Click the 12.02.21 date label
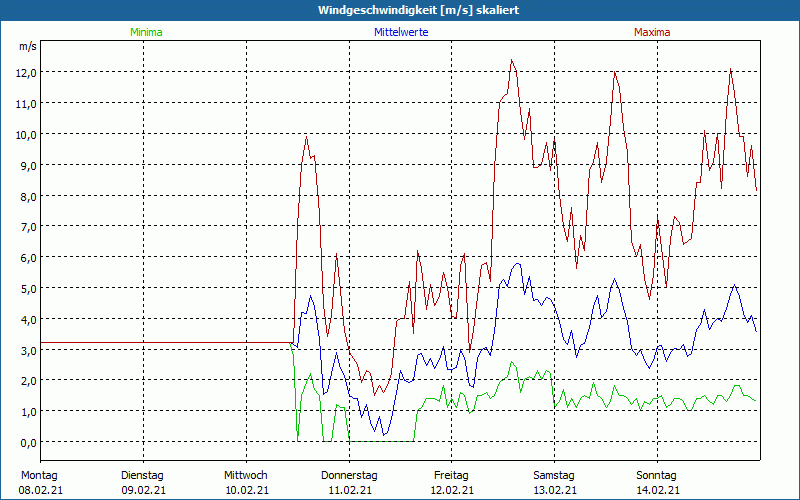The image size is (800, 500). coord(452,491)
